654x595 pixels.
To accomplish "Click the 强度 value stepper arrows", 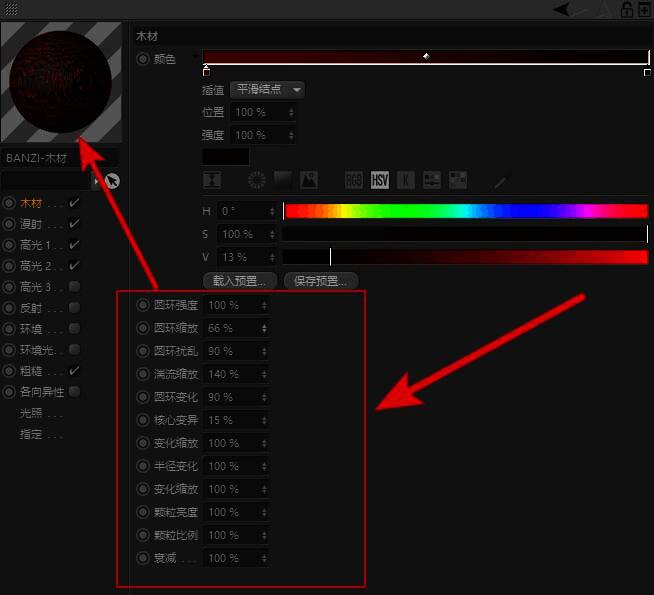I will [x=291, y=135].
